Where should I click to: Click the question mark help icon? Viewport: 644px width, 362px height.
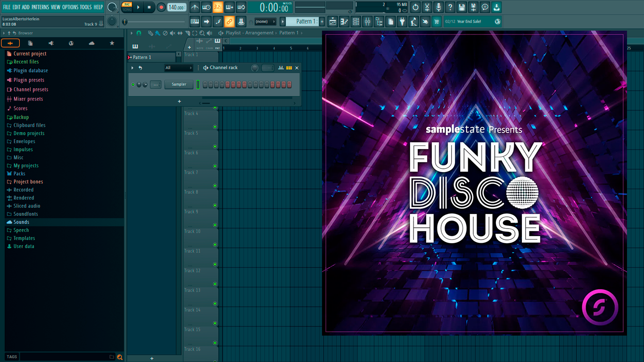[450, 7]
